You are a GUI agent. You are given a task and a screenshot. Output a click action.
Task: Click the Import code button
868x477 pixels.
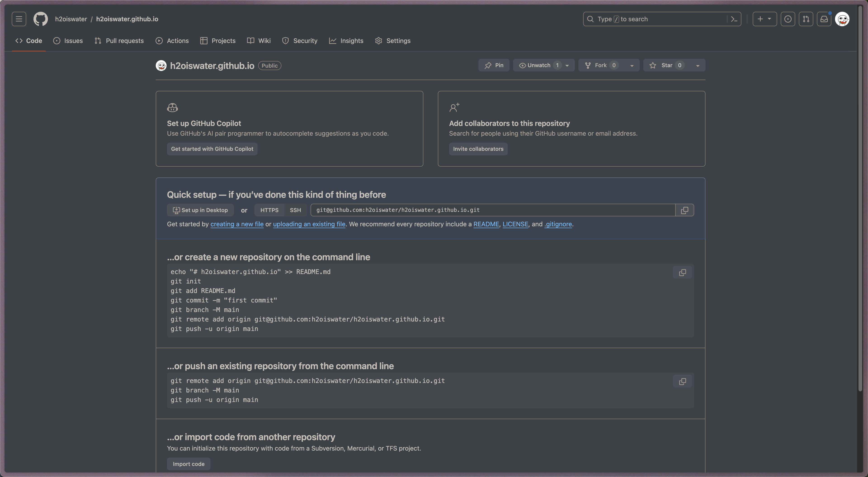click(x=188, y=464)
